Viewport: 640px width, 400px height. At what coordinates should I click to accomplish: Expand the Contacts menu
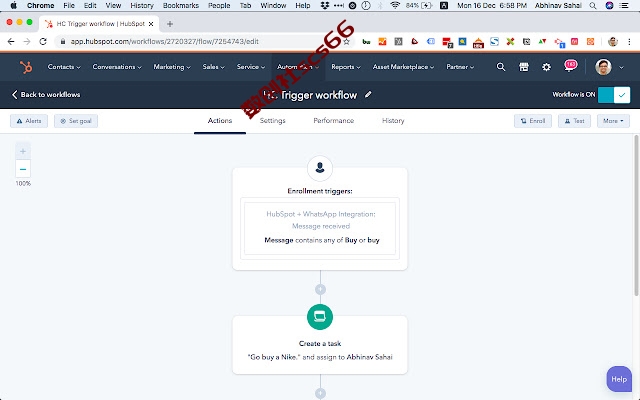64,67
